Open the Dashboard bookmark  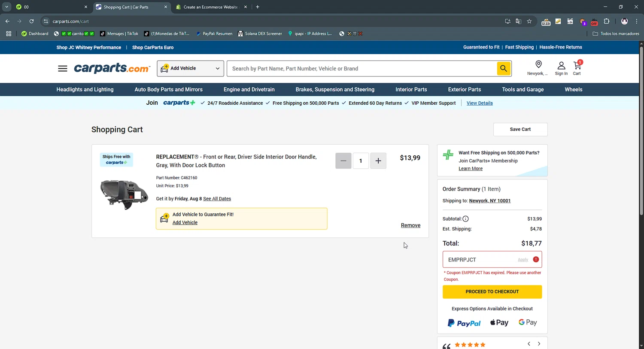(x=35, y=33)
